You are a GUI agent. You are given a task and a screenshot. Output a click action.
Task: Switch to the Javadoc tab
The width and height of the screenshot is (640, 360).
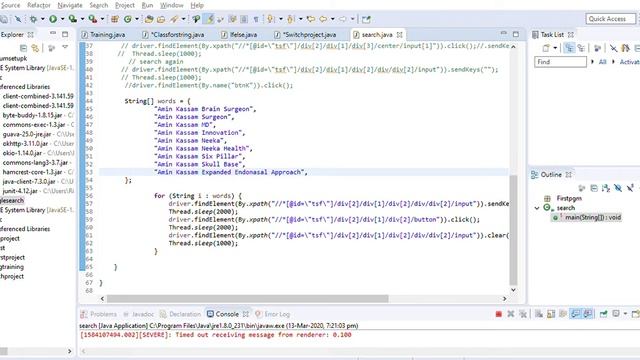coord(139,314)
